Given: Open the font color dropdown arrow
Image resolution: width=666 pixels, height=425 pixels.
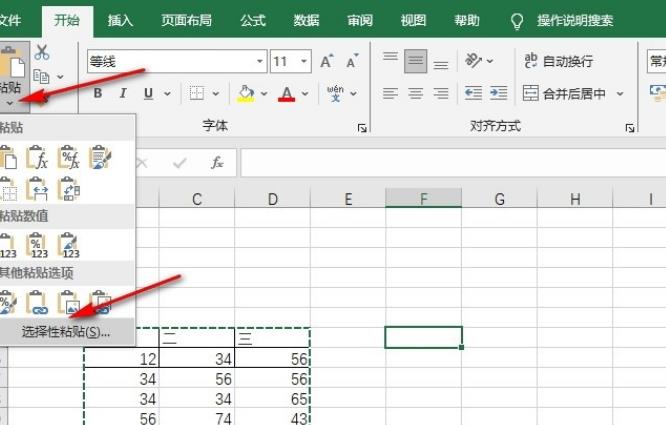Looking at the screenshot, I should click(x=305, y=93).
